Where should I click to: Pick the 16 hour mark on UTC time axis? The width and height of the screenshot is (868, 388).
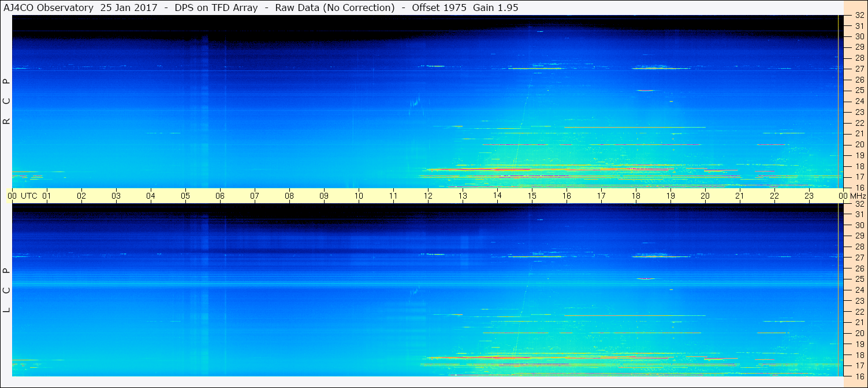567,196
